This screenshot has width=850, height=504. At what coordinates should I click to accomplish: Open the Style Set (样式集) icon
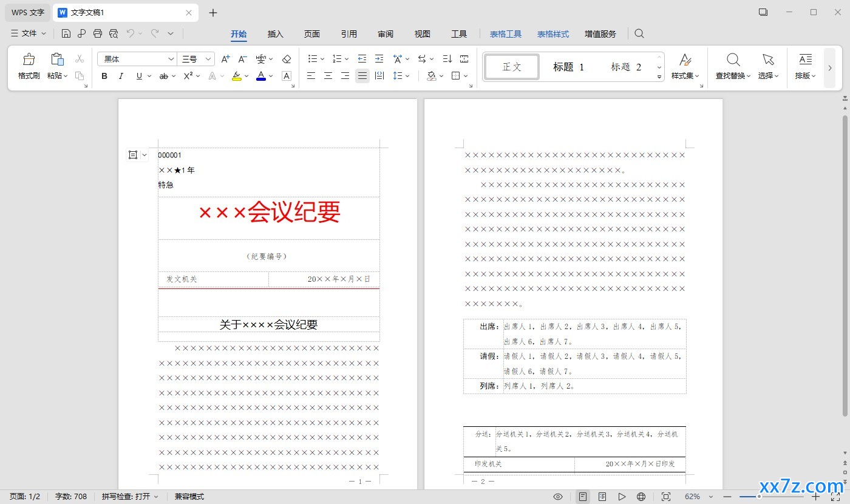tap(685, 66)
